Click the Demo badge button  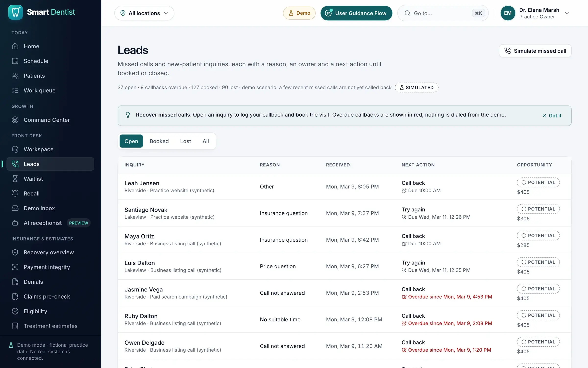(x=299, y=13)
